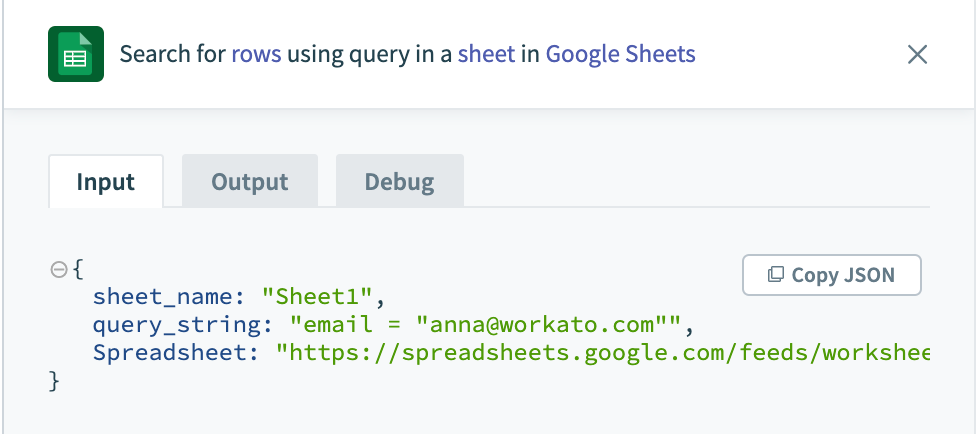
Task: Click the closing curly brace
Action: 54,381
